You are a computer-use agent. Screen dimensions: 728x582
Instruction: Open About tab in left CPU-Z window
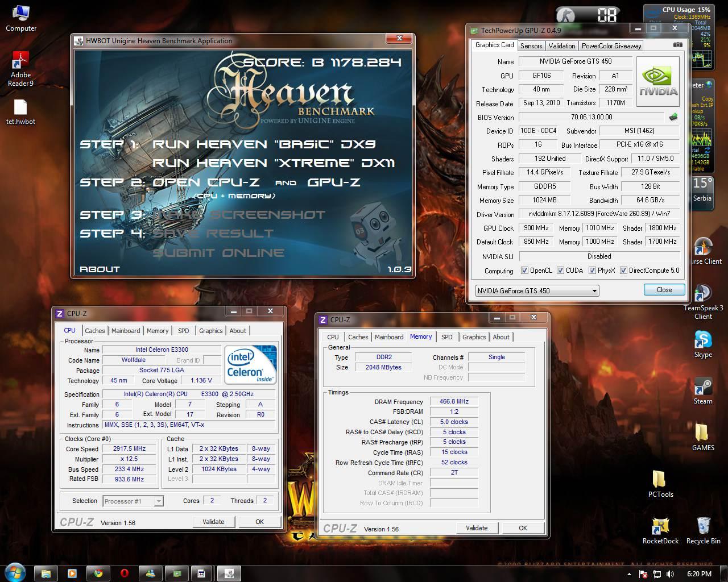coord(238,331)
